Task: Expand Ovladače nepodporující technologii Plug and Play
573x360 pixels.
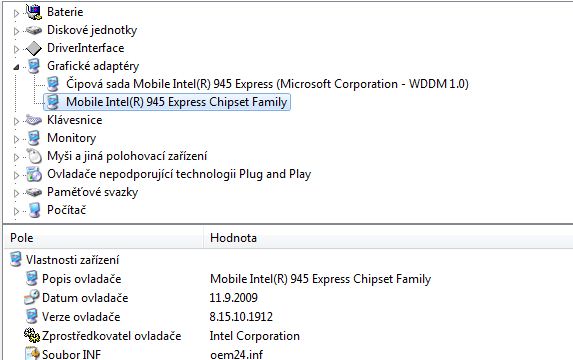Action: click(16, 175)
